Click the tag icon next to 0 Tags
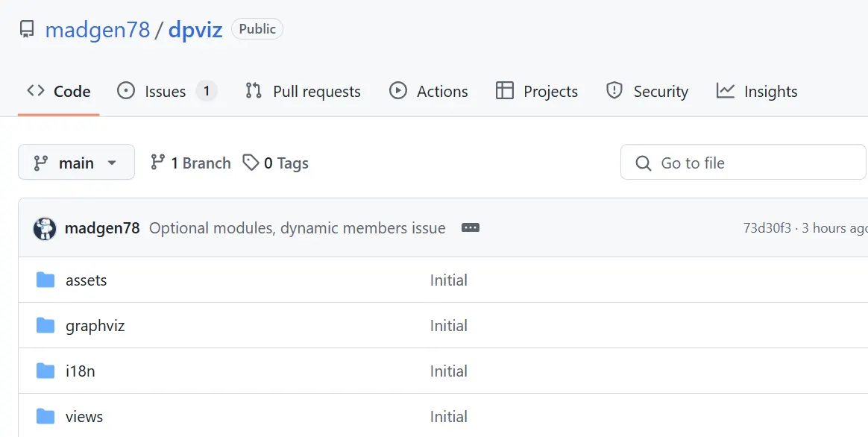The height and width of the screenshot is (437, 868). pos(251,163)
